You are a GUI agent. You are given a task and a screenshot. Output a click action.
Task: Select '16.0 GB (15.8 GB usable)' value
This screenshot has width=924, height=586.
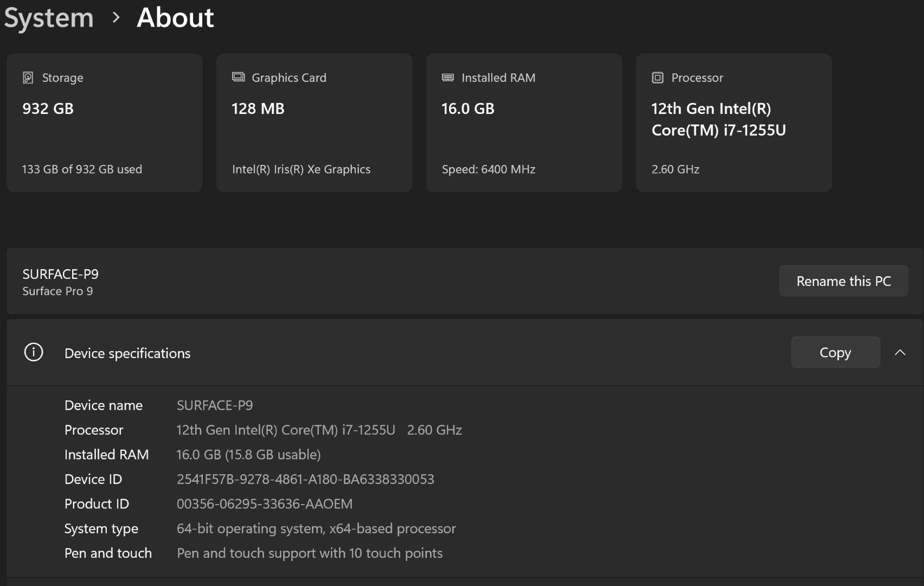coord(249,455)
